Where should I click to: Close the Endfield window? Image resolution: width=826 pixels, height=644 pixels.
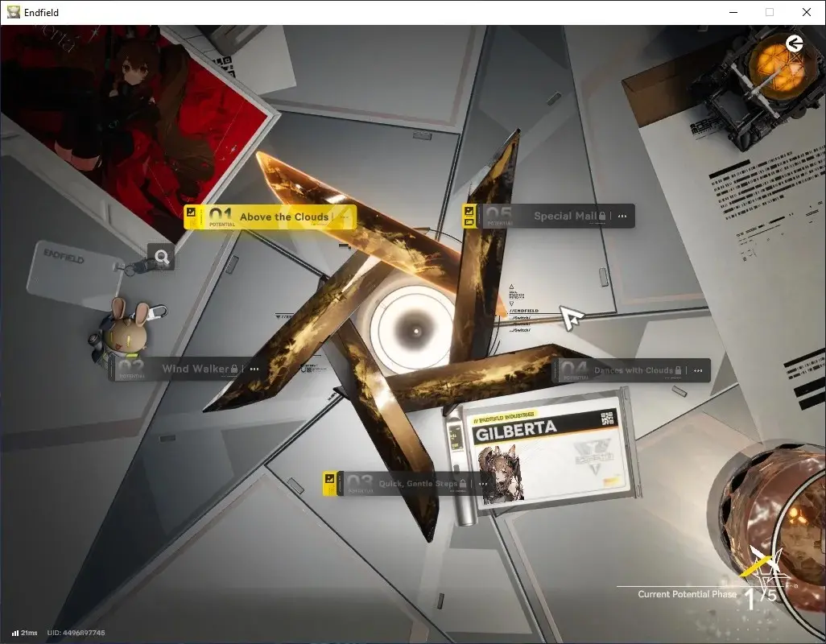coord(807,12)
